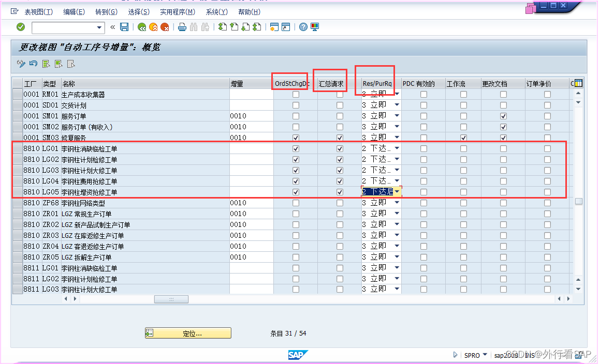Go to First page icon
The height and width of the screenshot is (364, 599).
(222, 27)
